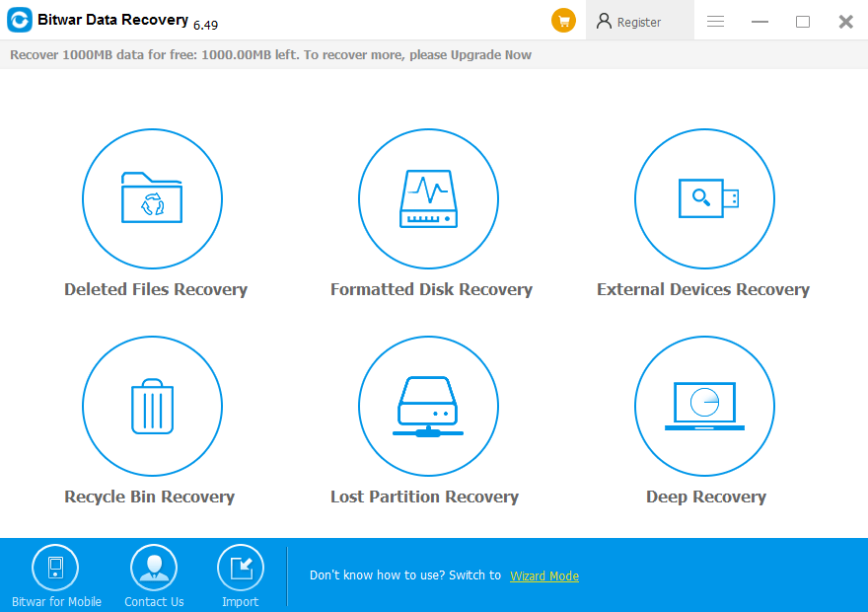
Task: Select Lost Partition Recovery drive icon
Action: click(x=428, y=406)
